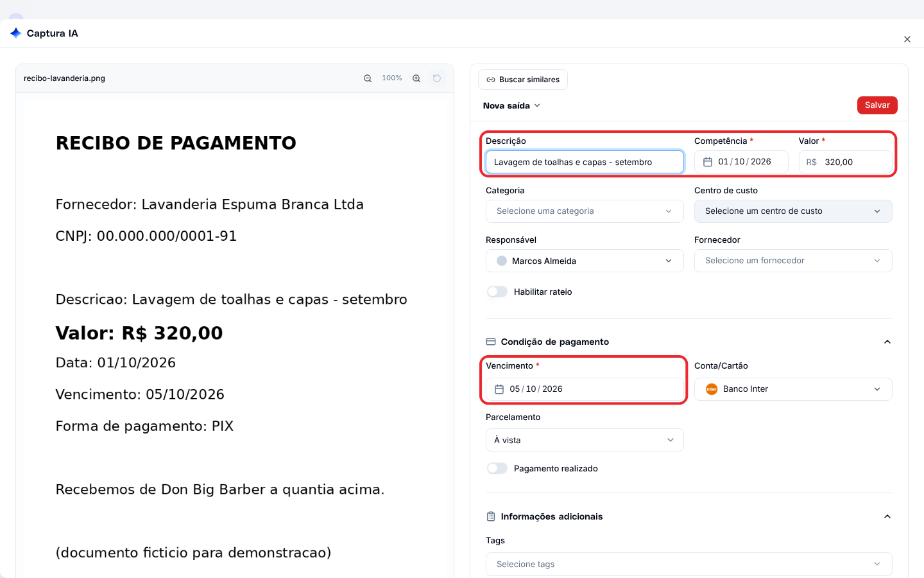
Task: Click the Banco Inter logo icon
Action: [712, 389]
